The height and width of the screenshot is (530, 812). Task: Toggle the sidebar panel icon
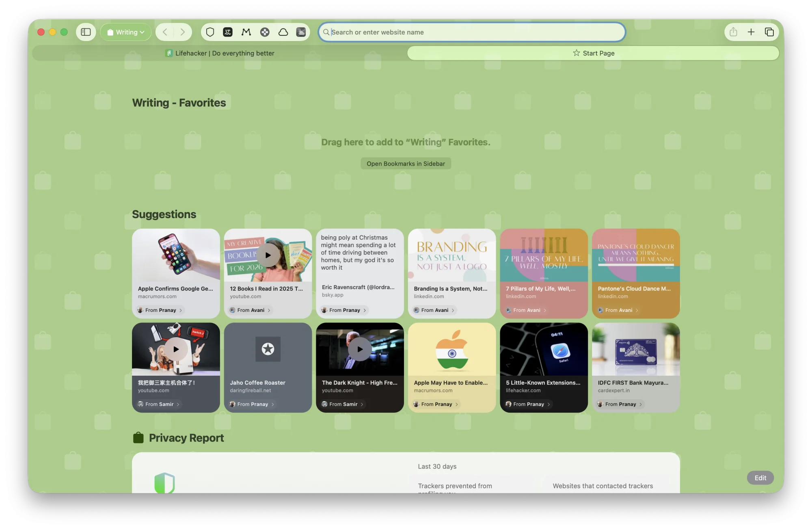(x=86, y=32)
